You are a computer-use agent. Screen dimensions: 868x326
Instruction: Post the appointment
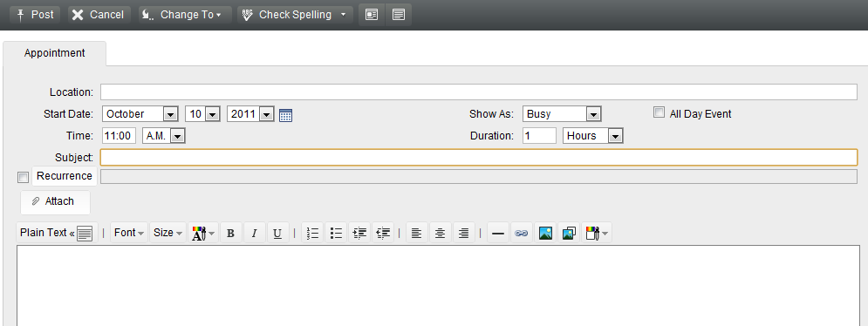click(35, 15)
